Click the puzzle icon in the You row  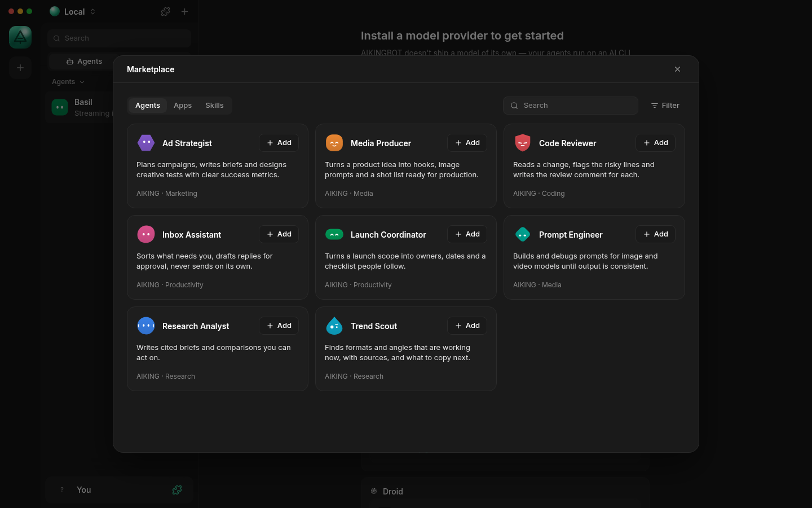pos(177,490)
